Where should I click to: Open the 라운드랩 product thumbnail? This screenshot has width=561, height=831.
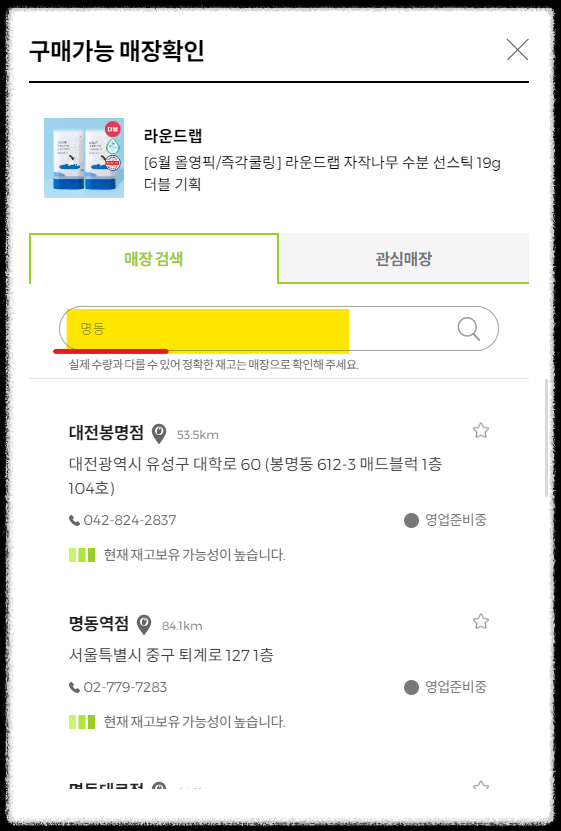point(84,158)
